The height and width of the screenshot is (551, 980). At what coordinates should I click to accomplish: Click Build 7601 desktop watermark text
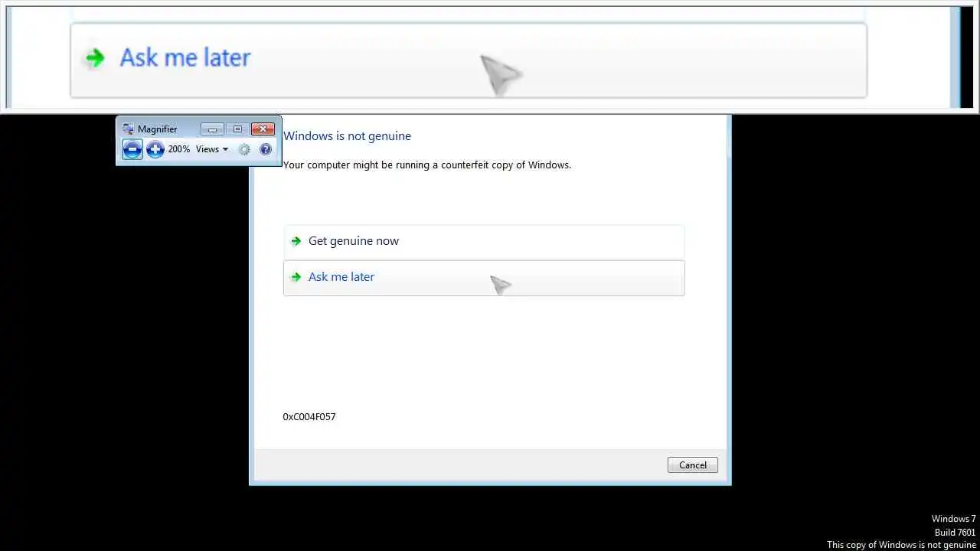(955, 533)
